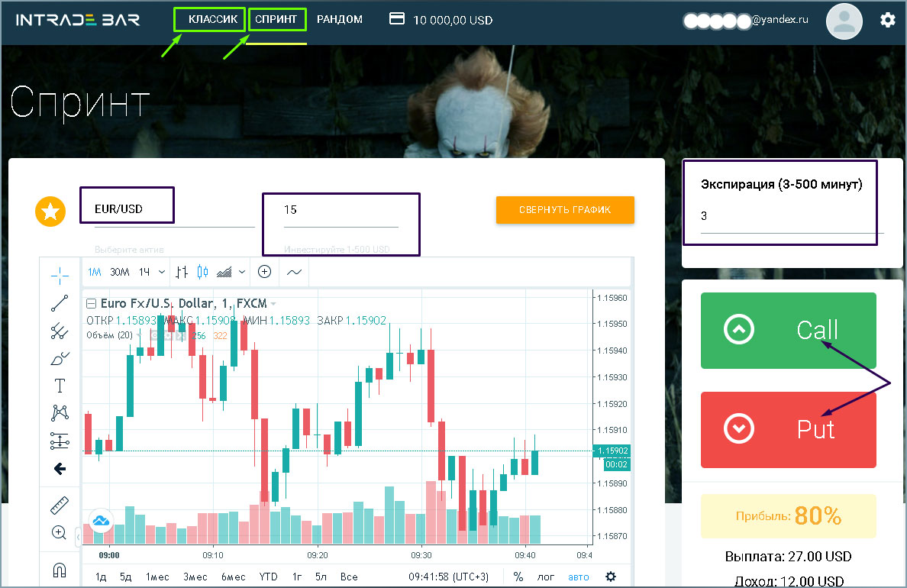Click the balance card icon
This screenshot has height=588, width=907.
point(397,19)
